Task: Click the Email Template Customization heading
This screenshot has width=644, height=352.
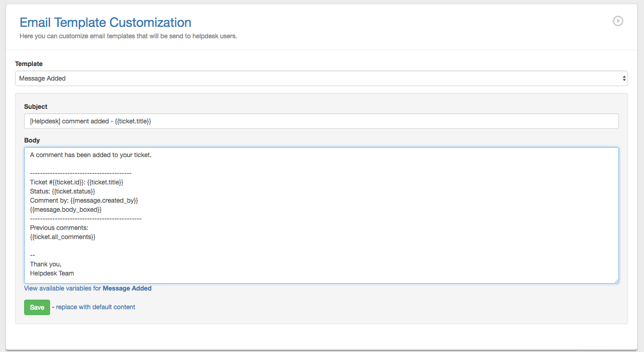Action: click(x=105, y=22)
